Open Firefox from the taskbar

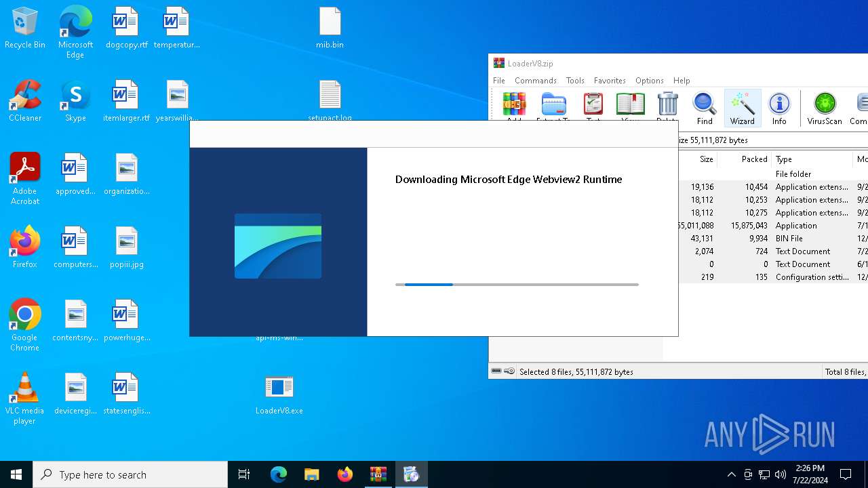(x=345, y=474)
